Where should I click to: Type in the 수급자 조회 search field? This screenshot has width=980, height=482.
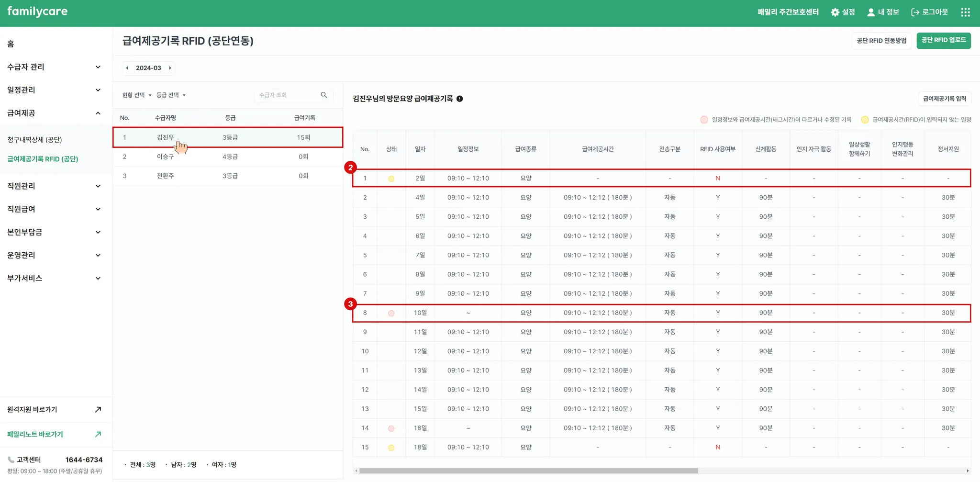tap(287, 95)
